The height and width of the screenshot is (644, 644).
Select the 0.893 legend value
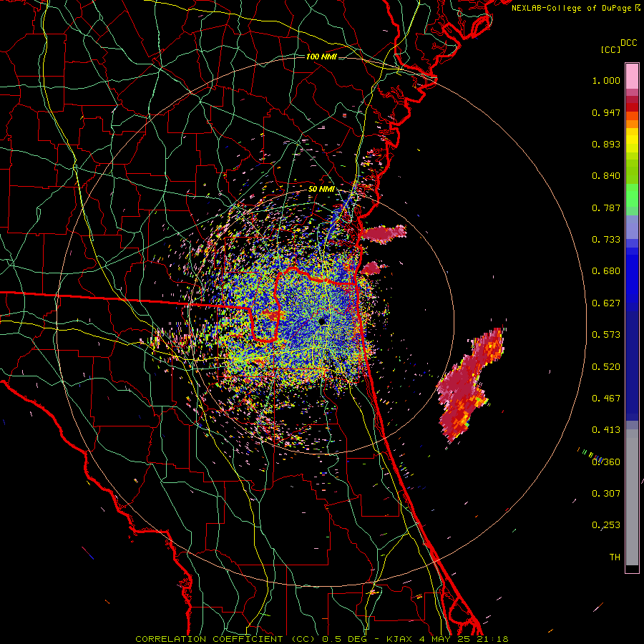[606, 144]
